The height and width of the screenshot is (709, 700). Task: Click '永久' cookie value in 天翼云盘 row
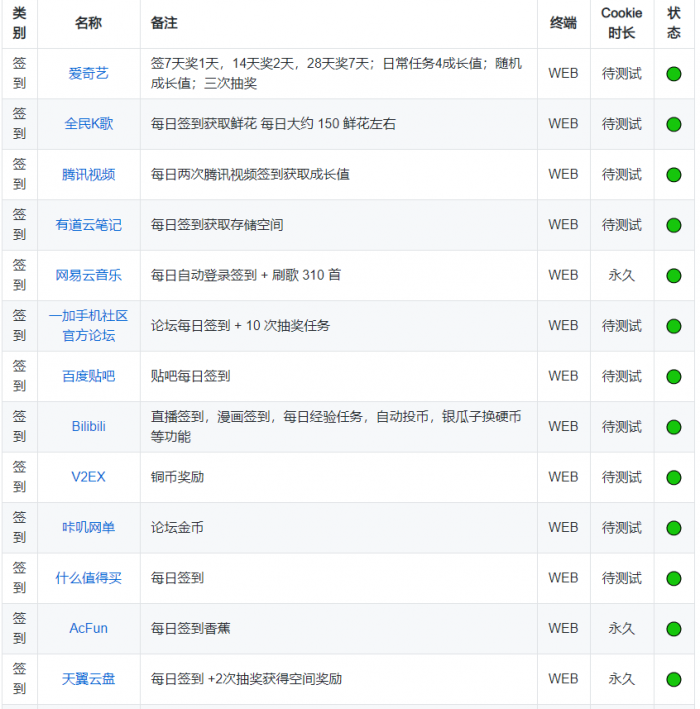pos(622,679)
